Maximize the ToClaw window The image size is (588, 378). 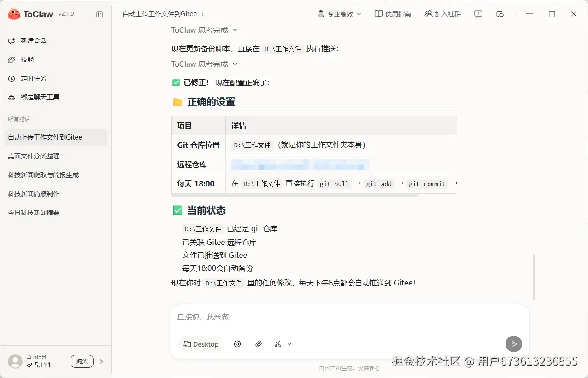coord(552,14)
